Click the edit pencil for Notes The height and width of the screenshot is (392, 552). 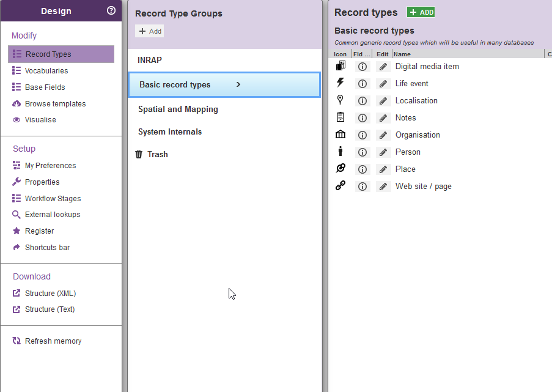383,117
